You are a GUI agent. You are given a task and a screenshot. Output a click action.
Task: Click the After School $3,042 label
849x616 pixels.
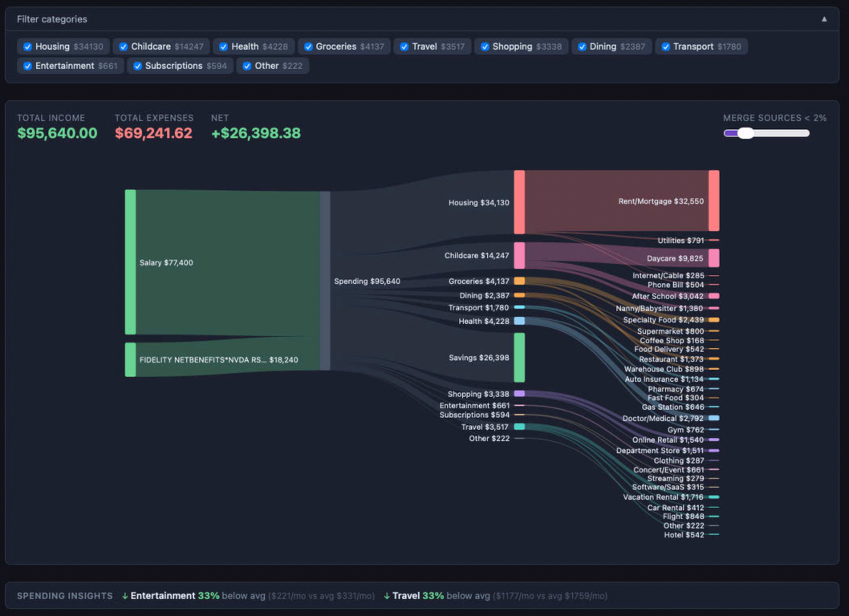668,296
